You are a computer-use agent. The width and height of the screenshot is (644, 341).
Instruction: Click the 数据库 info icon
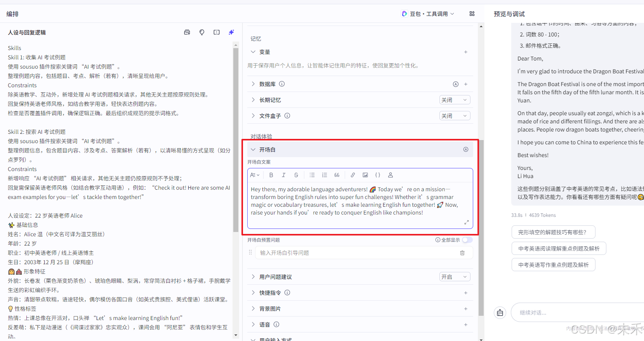pyautogui.click(x=282, y=84)
